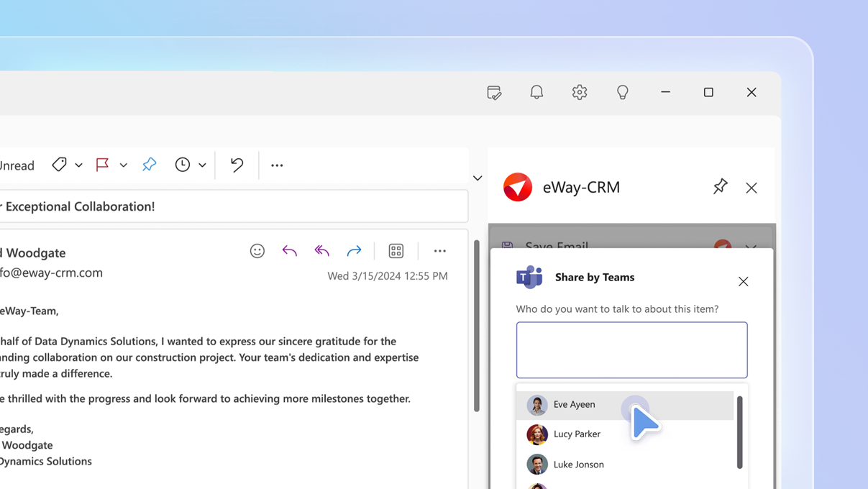
Task: Click Luke Jonson's avatar
Action: click(537, 465)
